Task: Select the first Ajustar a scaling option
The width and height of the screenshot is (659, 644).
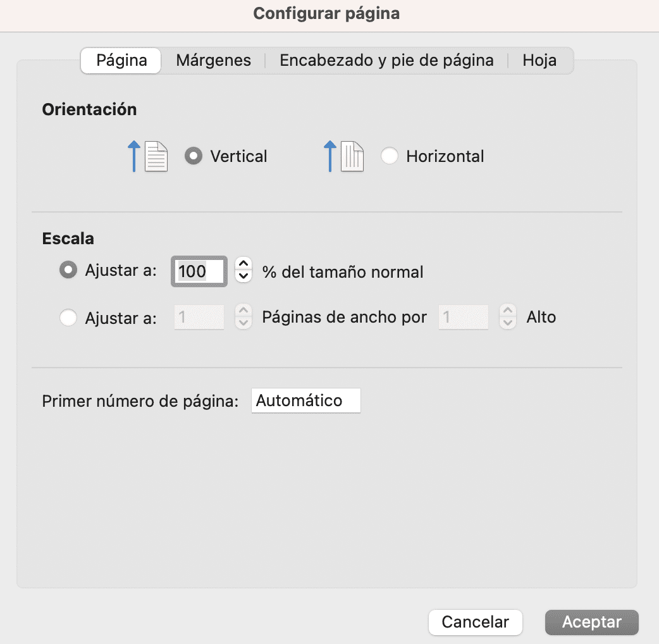Action: [68, 270]
